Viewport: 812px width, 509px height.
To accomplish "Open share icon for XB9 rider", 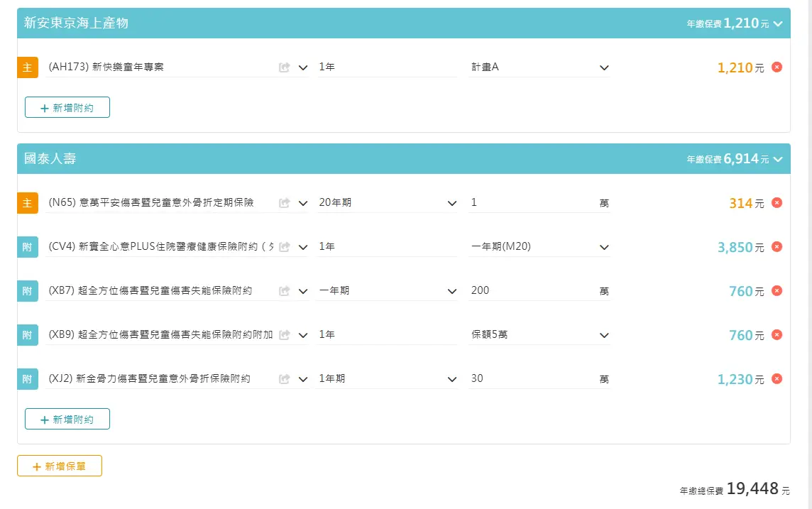I will pos(285,335).
